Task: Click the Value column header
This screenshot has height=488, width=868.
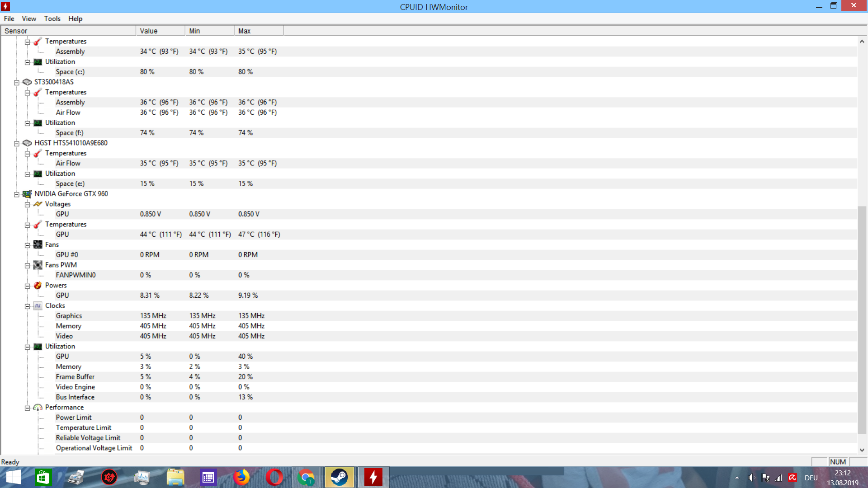Action: [160, 31]
